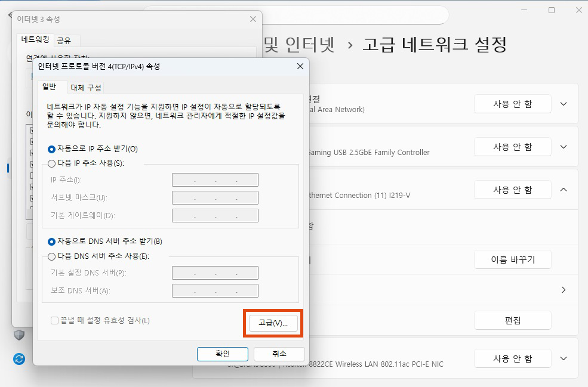
Task: Close the 이더넷 3 속성 window
Action: tap(253, 19)
